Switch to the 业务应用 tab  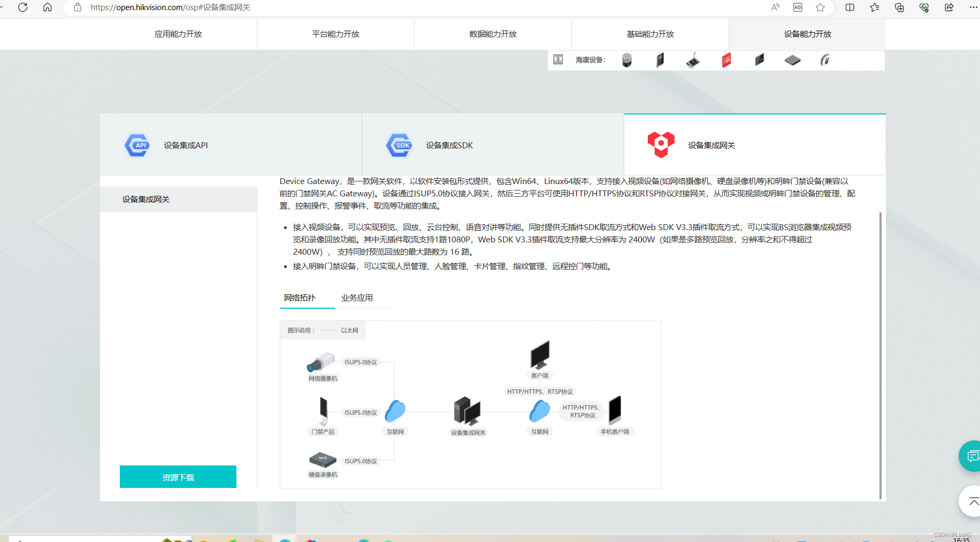[357, 298]
